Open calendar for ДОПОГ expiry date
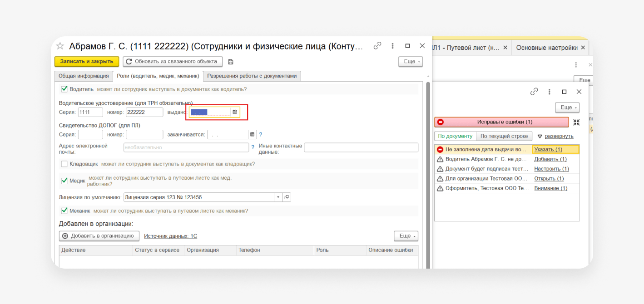The width and height of the screenshot is (644, 304). [252, 135]
